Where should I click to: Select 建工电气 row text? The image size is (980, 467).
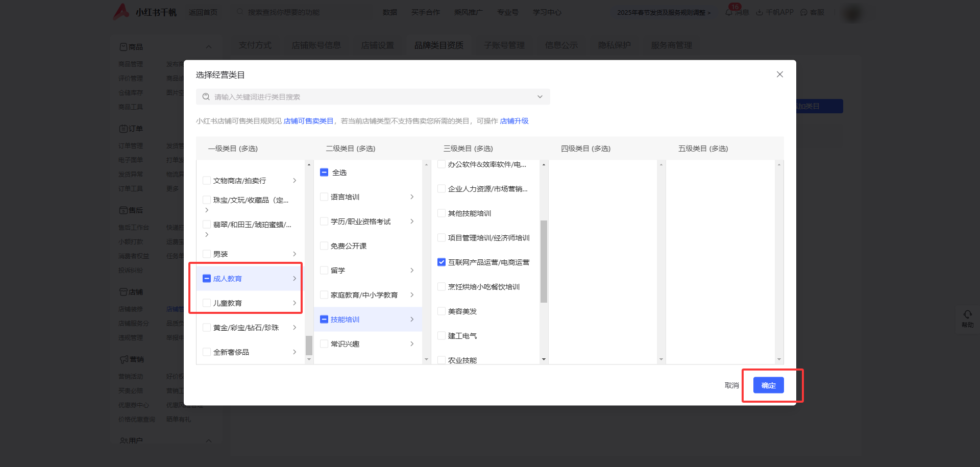pos(462,336)
